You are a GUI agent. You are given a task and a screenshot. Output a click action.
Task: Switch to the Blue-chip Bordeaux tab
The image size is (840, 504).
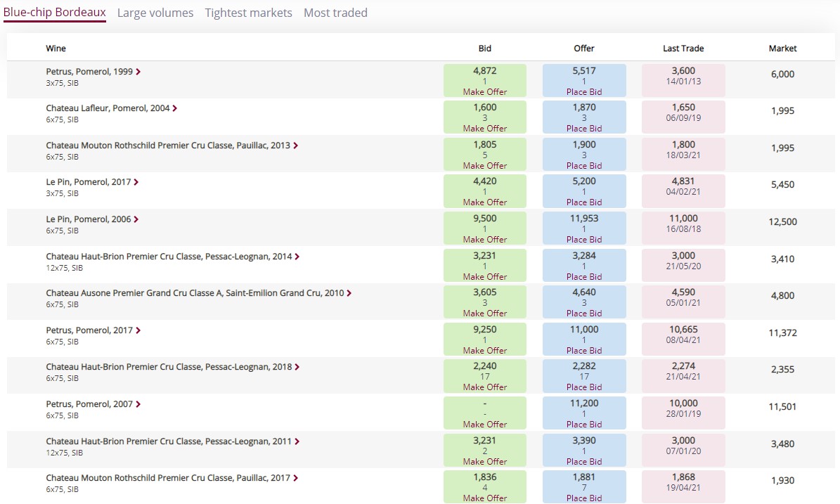(55, 13)
